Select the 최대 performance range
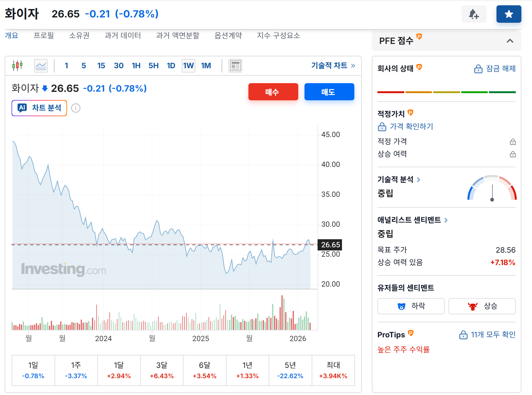 click(333, 370)
